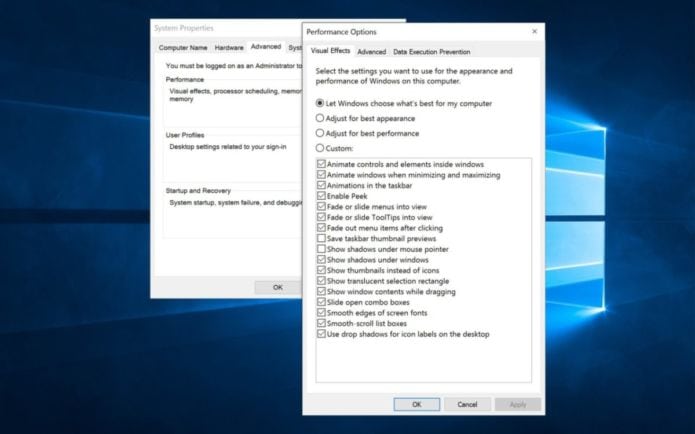
Task: Select 'Let Windows choose what's best' option
Action: point(320,103)
